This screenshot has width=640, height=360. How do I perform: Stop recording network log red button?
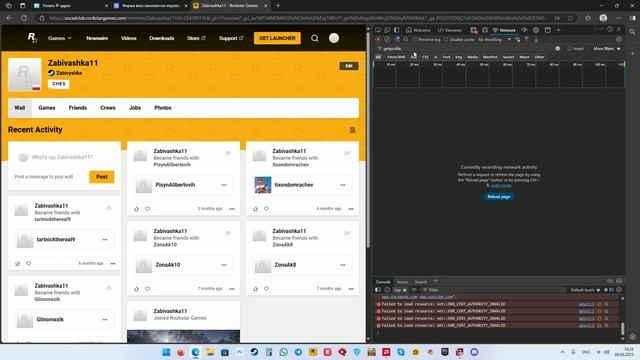pyautogui.click(x=378, y=40)
